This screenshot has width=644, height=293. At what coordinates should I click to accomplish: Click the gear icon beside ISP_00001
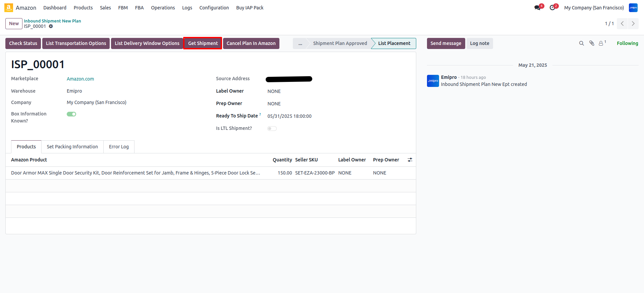[x=51, y=26]
